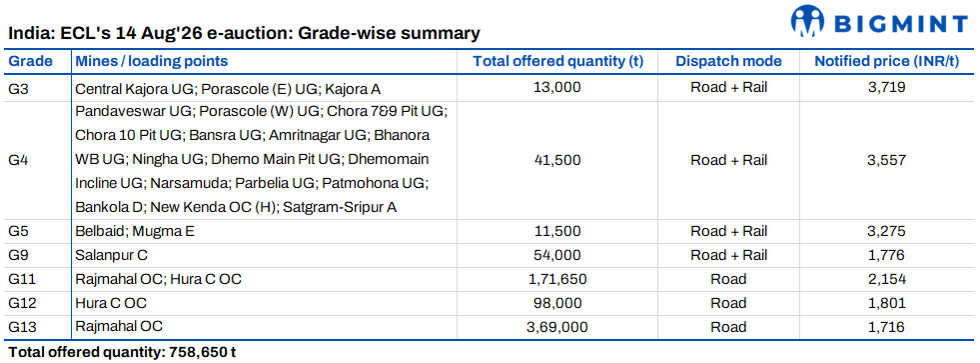This screenshot has height=363, width=980.
Task: Click the G4 grade row label
Action: pyautogui.click(x=18, y=160)
